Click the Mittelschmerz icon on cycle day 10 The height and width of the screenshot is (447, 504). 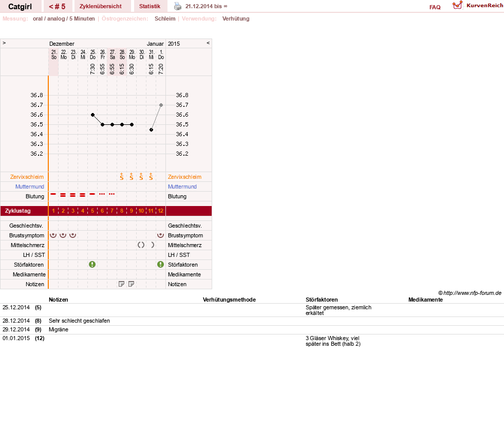pyautogui.click(x=141, y=245)
